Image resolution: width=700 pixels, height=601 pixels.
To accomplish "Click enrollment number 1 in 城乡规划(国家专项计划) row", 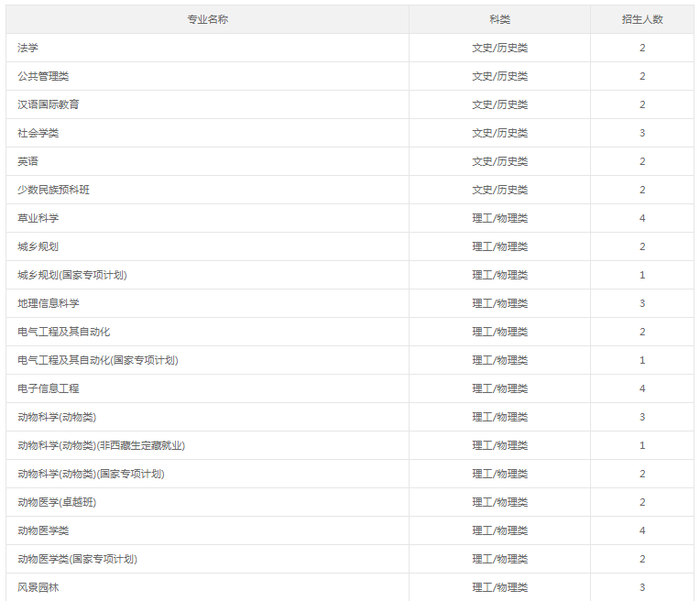I will coord(642,275).
